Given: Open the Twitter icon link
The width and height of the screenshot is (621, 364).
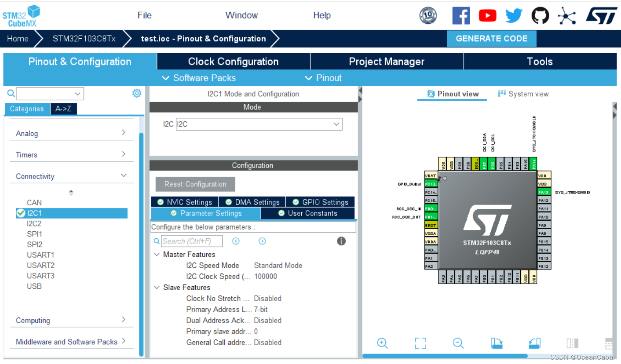Looking at the screenshot, I should click(514, 16).
